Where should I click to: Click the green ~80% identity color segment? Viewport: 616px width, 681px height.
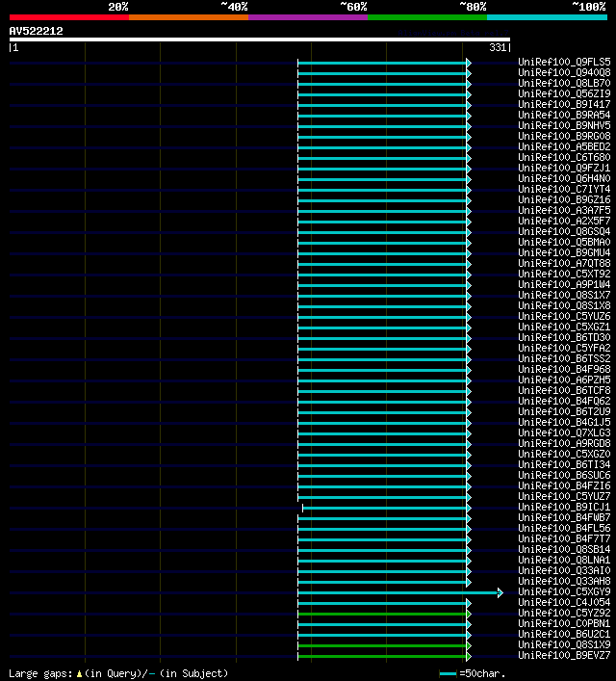click(x=427, y=17)
